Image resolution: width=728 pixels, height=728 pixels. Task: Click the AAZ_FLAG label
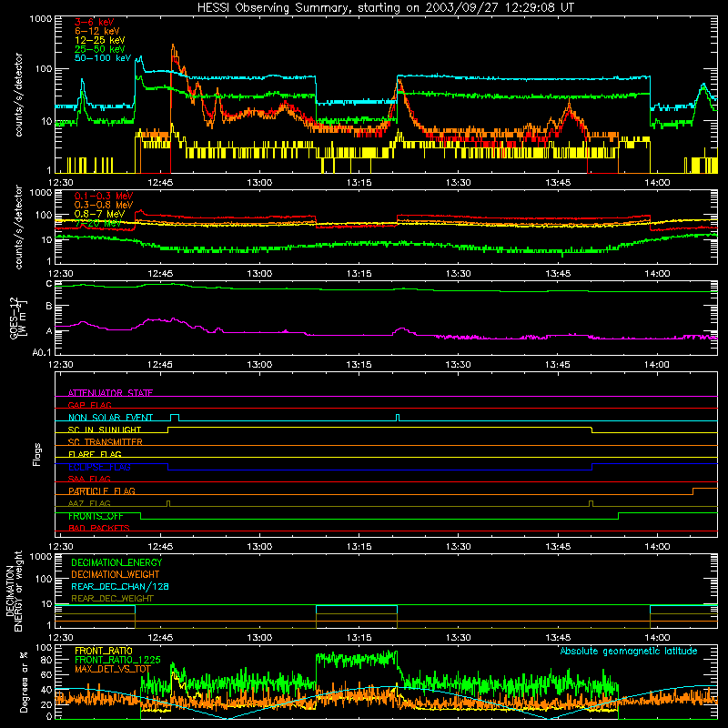tap(89, 503)
